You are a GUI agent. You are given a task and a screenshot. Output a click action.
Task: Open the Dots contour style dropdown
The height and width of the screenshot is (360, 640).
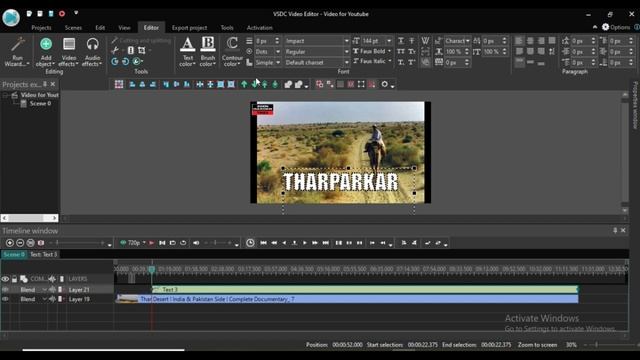(268, 51)
